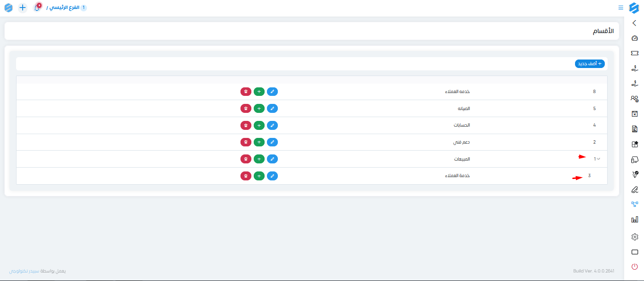Image resolution: width=644 pixels, height=281 pixels.
Task: Edit the الصيانه department row
Action: click(x=272, y=108)
